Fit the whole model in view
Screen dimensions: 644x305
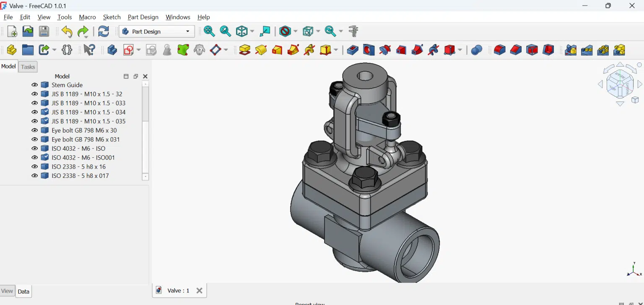[x=209, y=31]
